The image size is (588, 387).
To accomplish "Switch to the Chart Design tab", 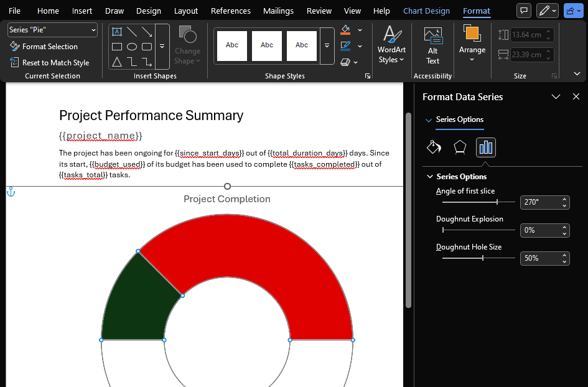I will click(426, 11).
